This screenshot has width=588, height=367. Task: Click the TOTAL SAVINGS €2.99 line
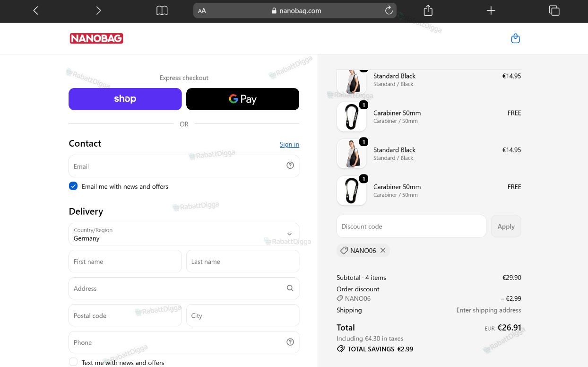tap(375, 349)
